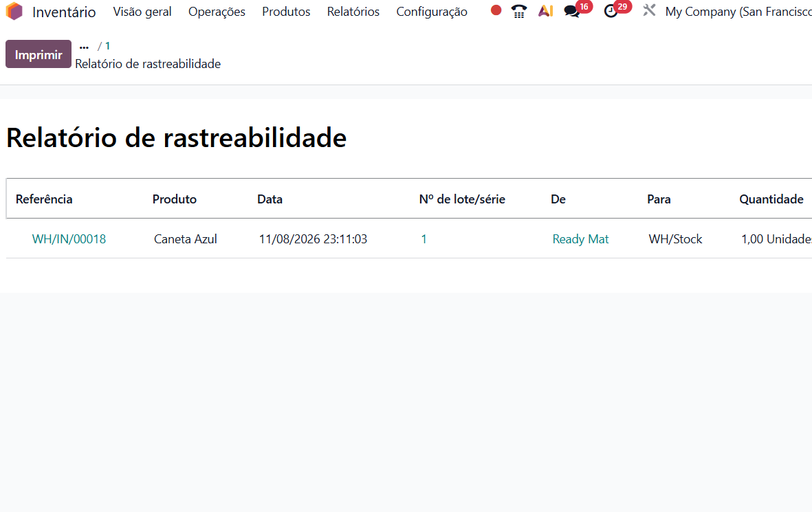Image resolution: width=812 pixels, height=512 pixels.
Task: Click the Inventário app title
Action: point(64,12)
